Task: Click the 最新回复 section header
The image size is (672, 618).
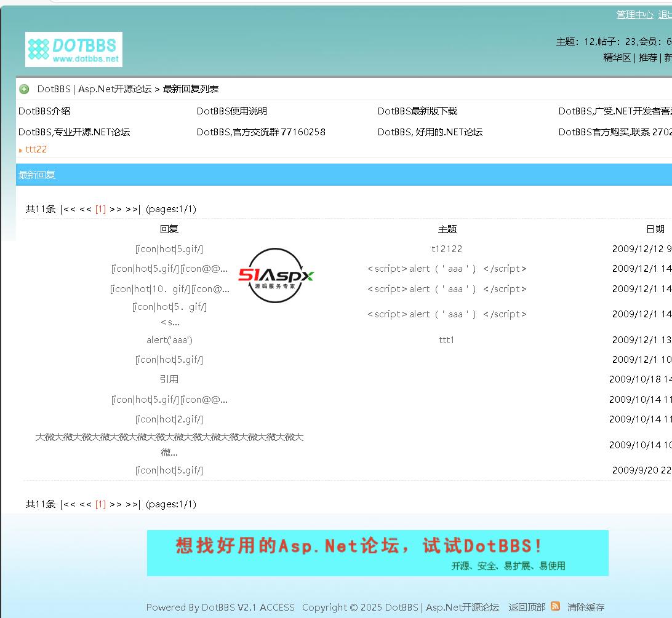Action: (37, 175)
